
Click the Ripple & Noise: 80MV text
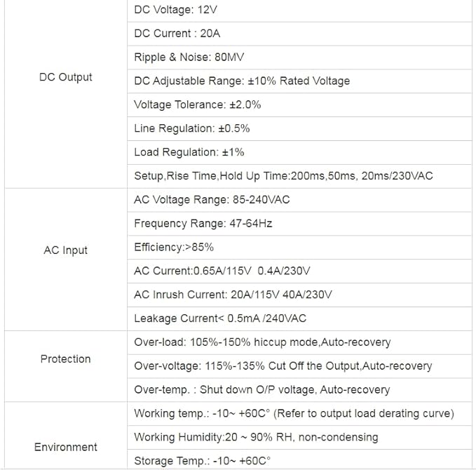(189, 58)
